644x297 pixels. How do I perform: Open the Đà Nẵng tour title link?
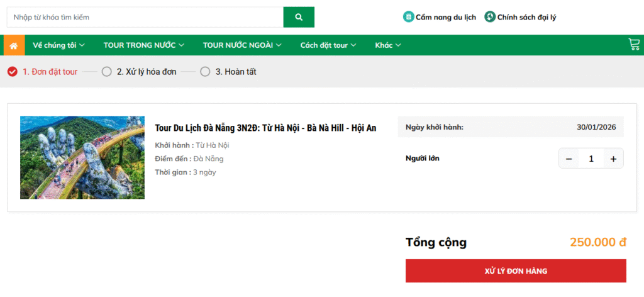tap(265, 128)
